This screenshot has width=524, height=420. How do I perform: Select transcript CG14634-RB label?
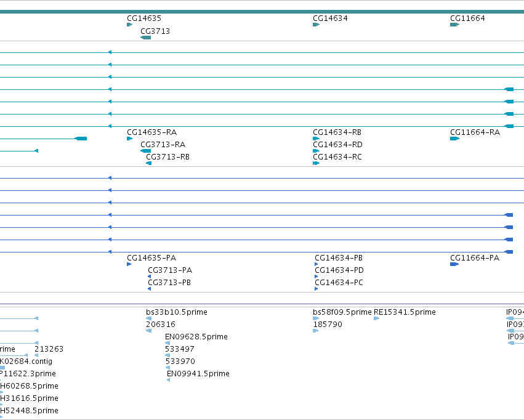[337, 132]
